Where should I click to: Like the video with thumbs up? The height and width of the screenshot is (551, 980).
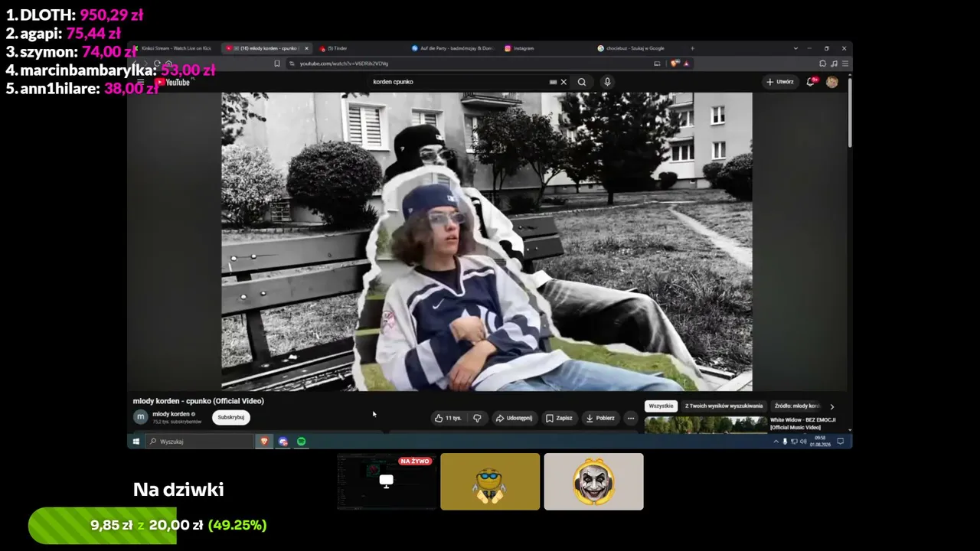coord(448,418)
